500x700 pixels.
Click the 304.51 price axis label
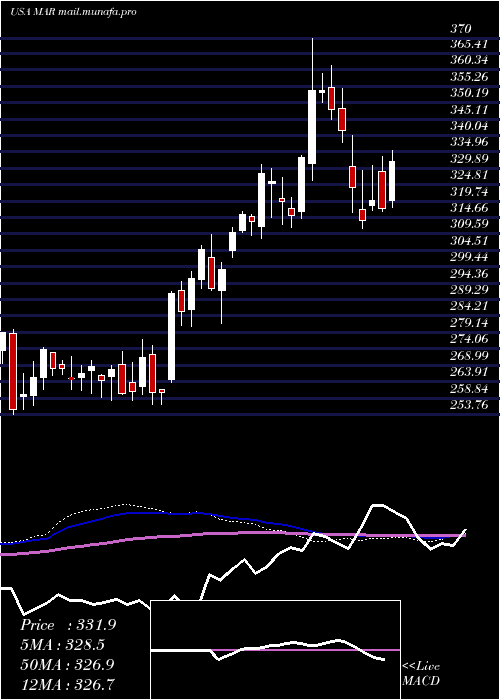468,241
